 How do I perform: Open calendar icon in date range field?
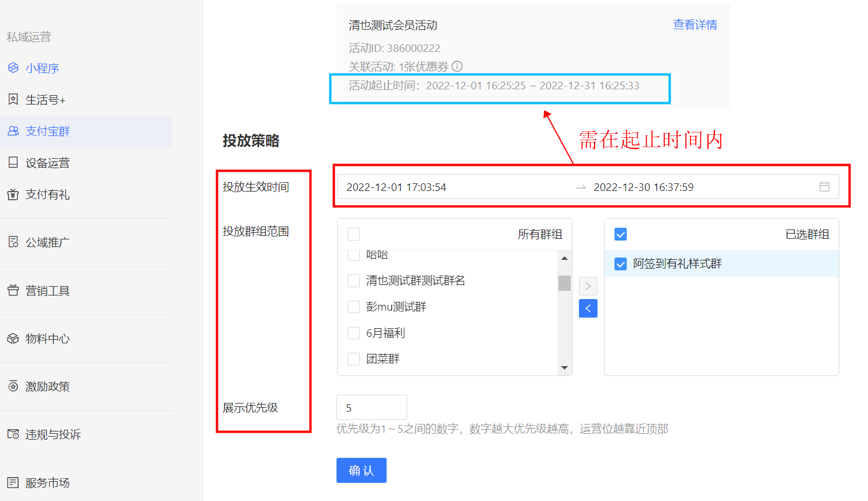824,187
